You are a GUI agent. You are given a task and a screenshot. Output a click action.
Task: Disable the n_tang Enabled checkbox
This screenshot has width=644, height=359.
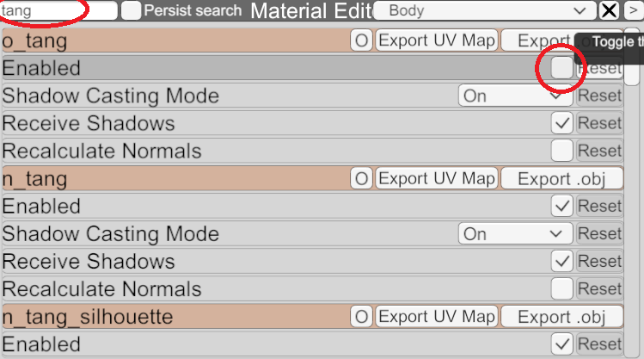coord(561,207)
